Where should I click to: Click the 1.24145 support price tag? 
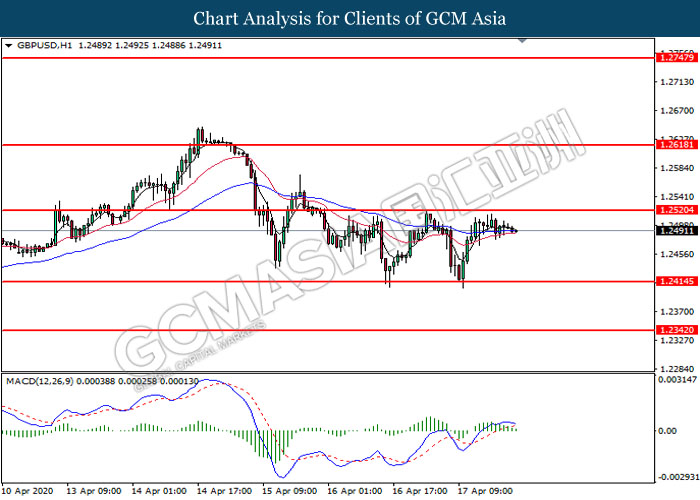pos(675,282)
